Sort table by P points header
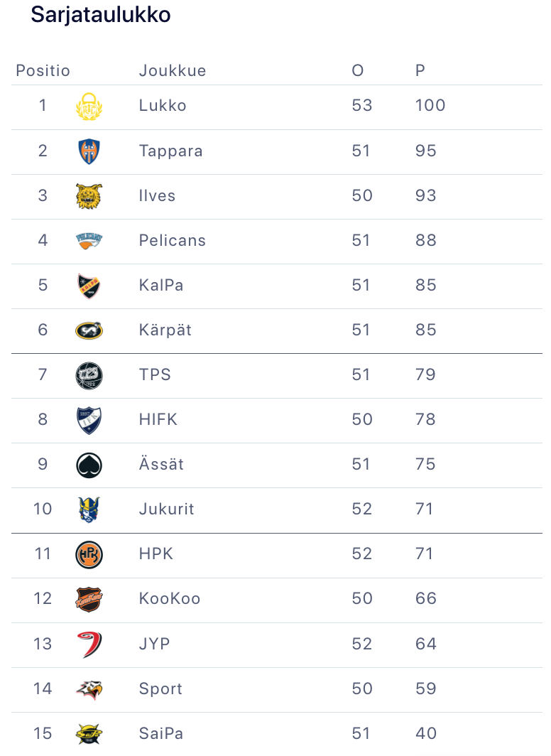The width and height of the screenshot is (551, 756). tap(420, 70)
